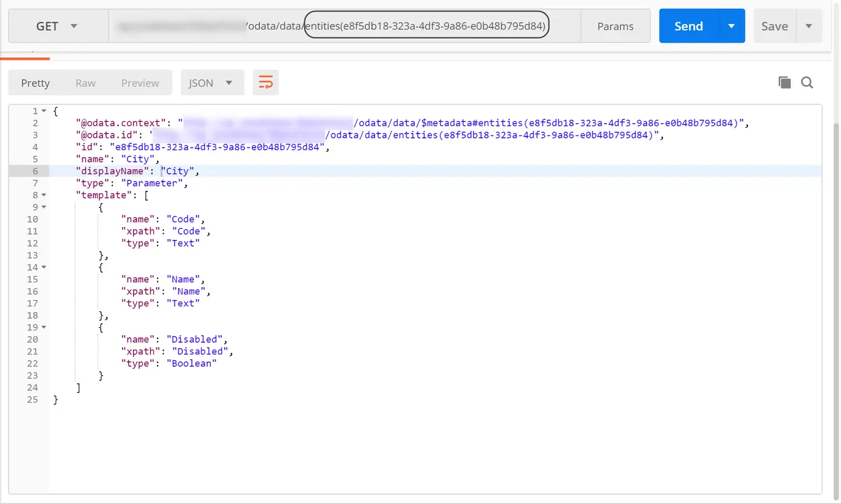The width and height of the screenshot is (841, 504).
Task: Click the id value on line 4
Action: coord(217,147)
